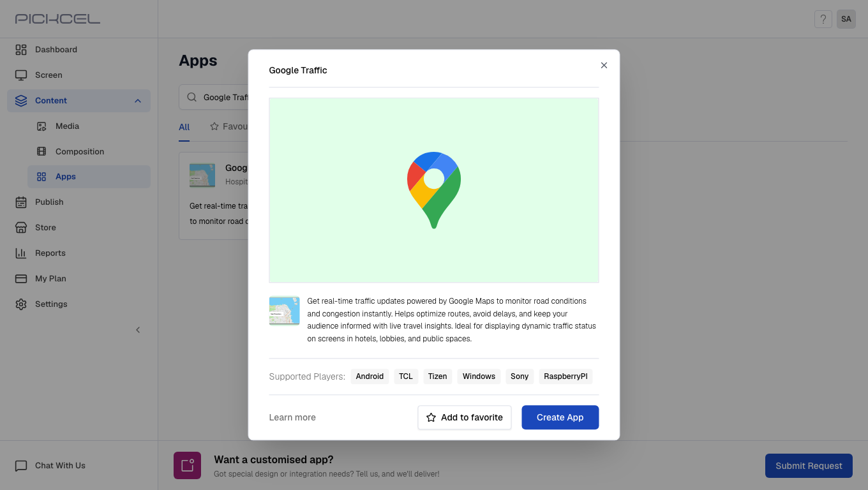This screenshot has height=490, width=868.
Task: Select the Android player tag
Action: pos(370,376)
